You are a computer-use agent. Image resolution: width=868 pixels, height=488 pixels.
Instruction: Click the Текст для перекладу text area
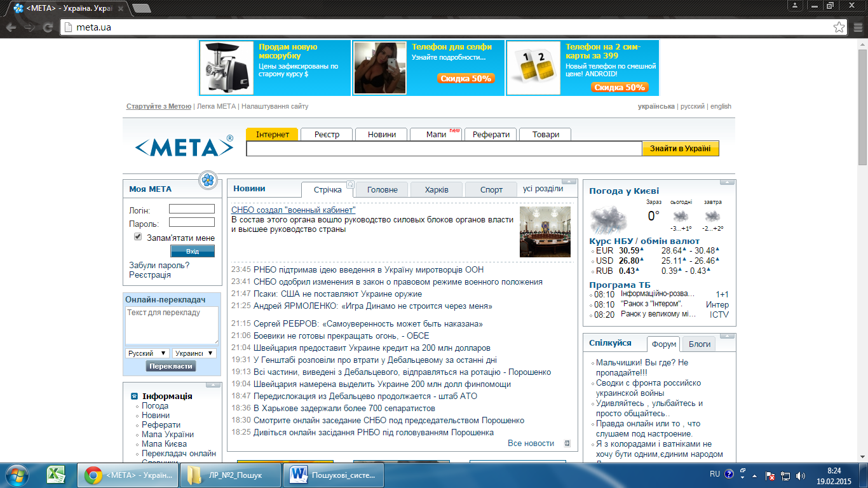(x=172, y=325)
